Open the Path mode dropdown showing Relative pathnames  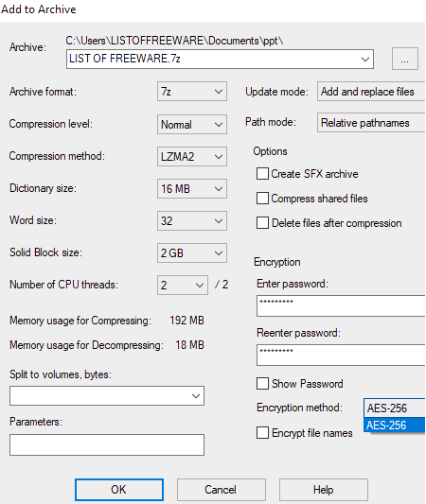[x=371, y=123]
